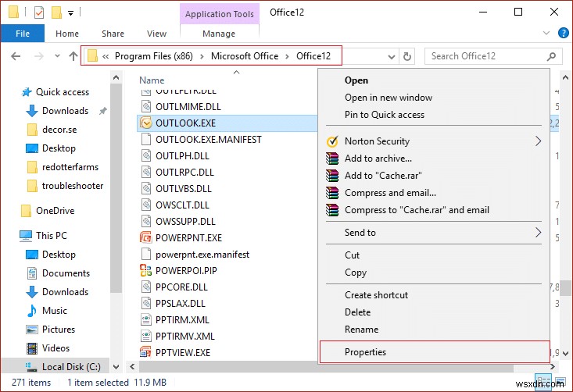Viewport: 573px width, 392px height.
Task: Click Program Files (x86) breadcrumb
Action: click(x=153, y=56)
